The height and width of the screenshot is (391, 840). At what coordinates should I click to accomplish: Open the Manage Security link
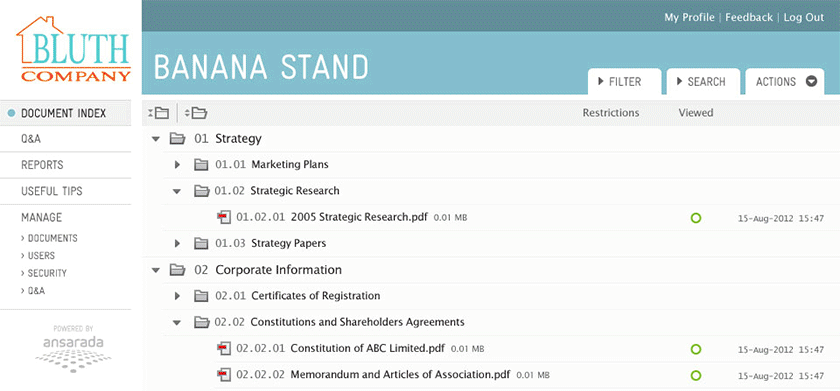click(44, 273)
